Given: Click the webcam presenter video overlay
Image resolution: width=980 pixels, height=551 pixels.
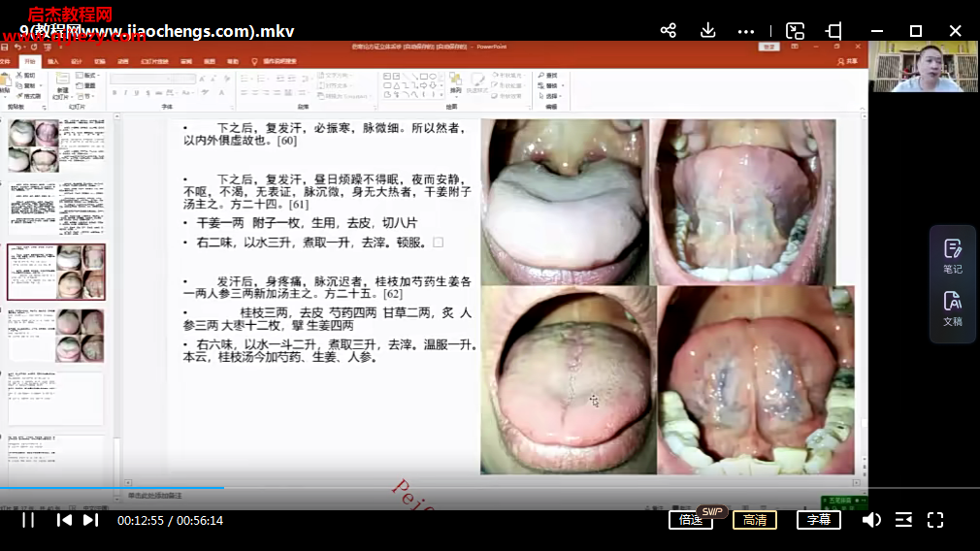Looking at the screenshot, I should pyautogui.click(x=923, y=66).
